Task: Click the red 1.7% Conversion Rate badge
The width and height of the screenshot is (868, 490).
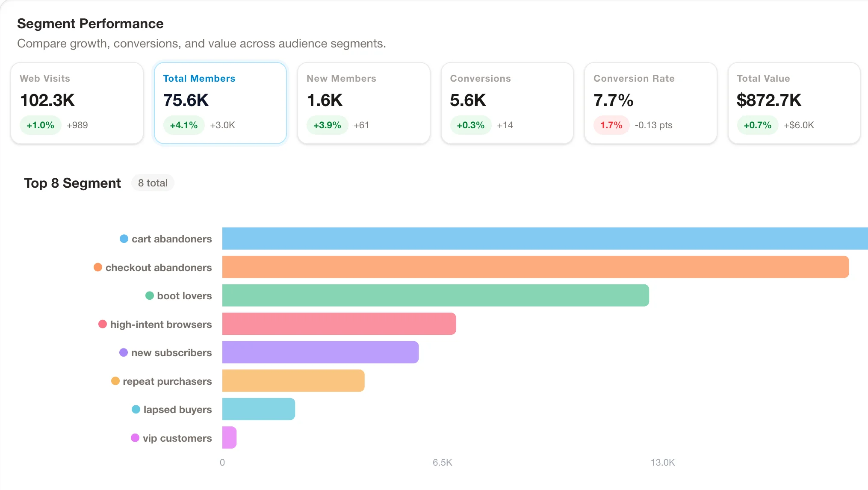Action: tap(611, 125)
